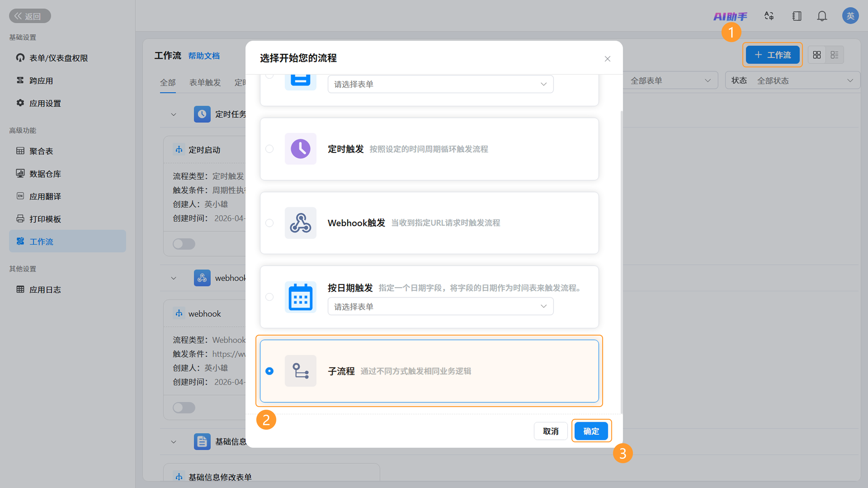Click 取消 to cancel dialog

tap(551, 431)
